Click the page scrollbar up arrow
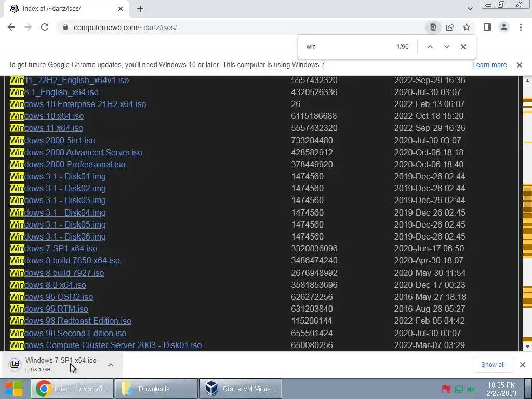532x399 pixels. point(527,81)
